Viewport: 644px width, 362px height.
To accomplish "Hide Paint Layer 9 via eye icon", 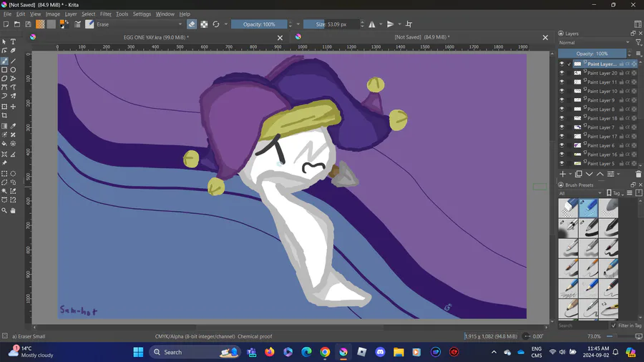I will tap(562, 100).
